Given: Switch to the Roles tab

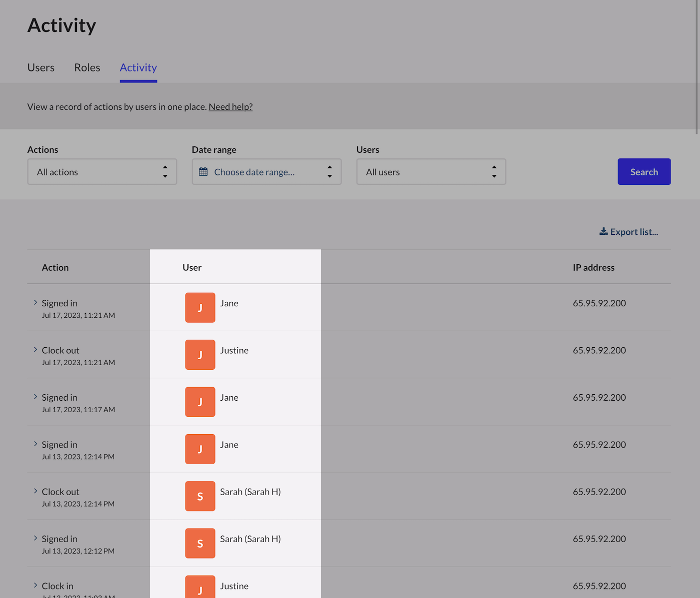Looking at the screenshot, I should pyautogui.click(x=87, y=67).
